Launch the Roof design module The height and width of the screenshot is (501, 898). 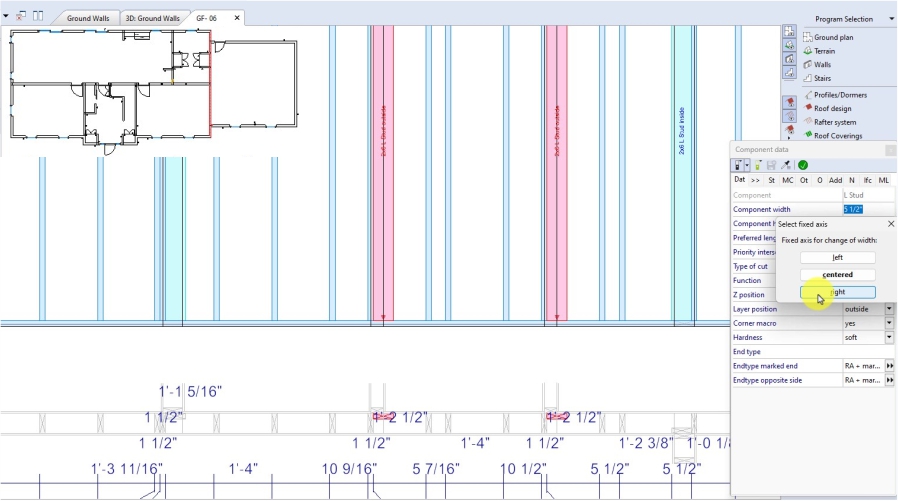tap(832, 109)
